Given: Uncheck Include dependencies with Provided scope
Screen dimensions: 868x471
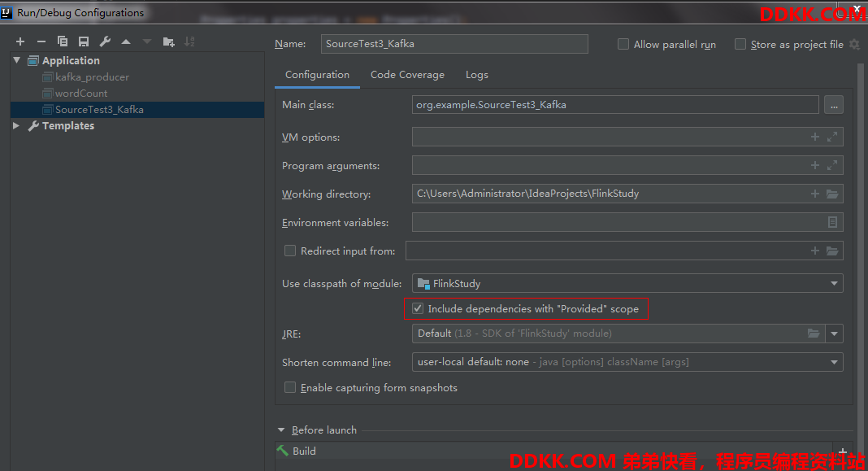Looking at the screenshot, I should [x=418, y=308].
